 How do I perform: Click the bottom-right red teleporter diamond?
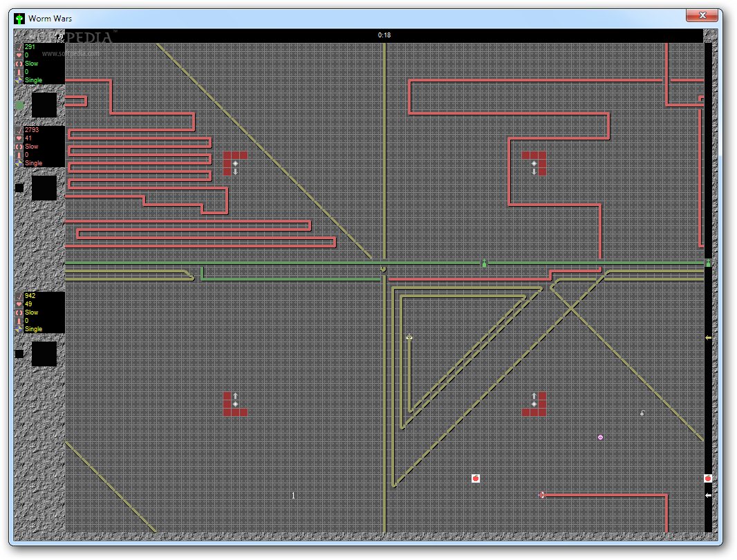coord(534,404)
